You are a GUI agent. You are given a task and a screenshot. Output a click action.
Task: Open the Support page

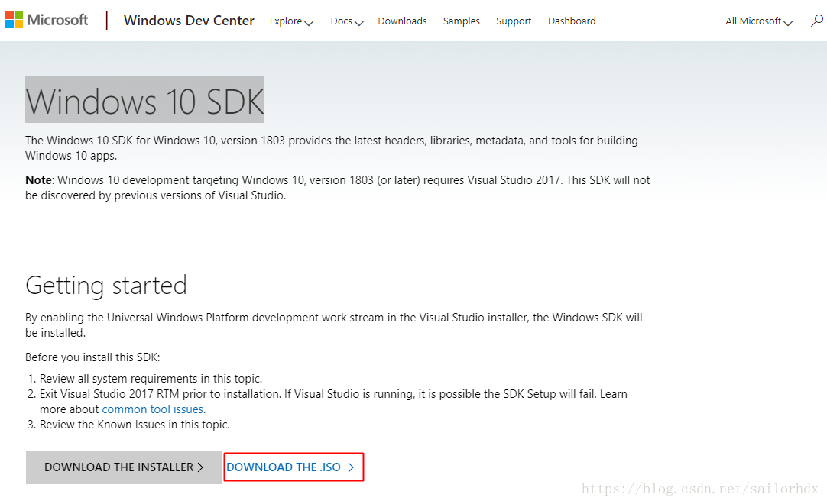click(513, 21)
